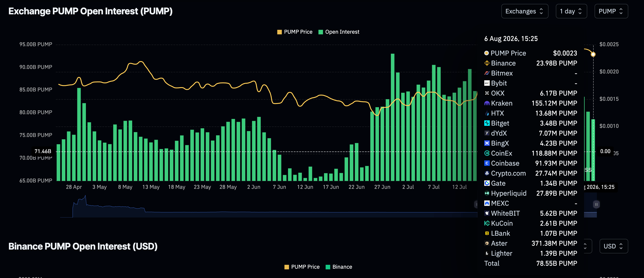Open the 1 day interval dropdown
This screenshot has width=644, height=278.
tap(571, 11)
